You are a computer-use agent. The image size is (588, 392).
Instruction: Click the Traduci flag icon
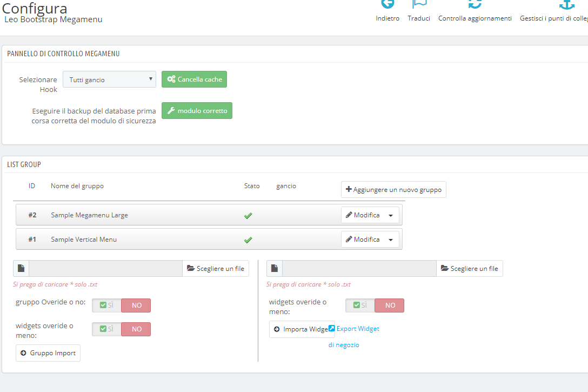[419, 4]
